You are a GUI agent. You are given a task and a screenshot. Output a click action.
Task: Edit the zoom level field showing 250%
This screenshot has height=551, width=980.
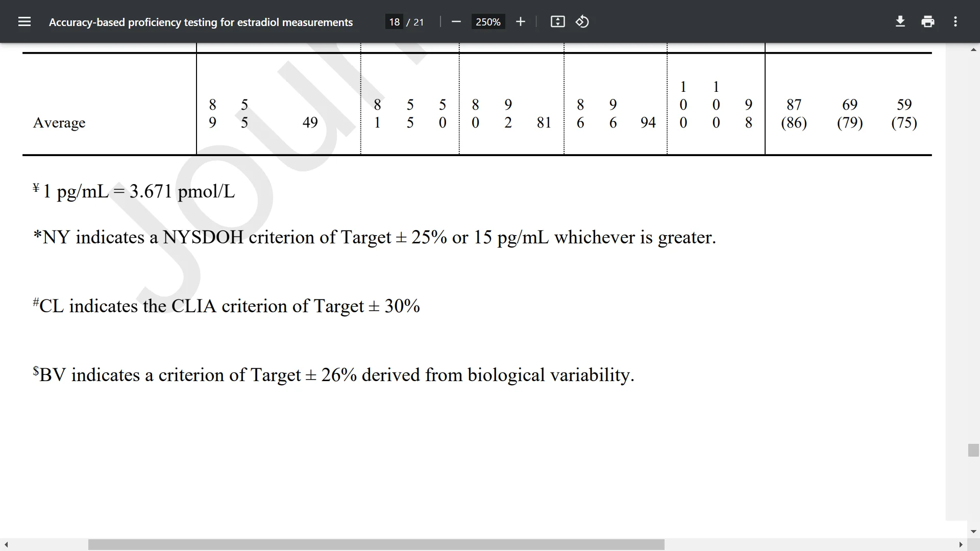[x=488, y=22]
